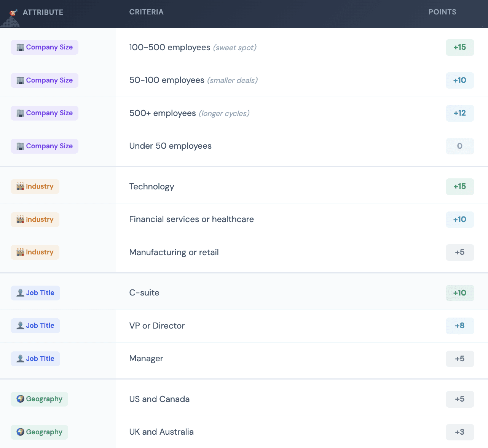Click the +3 points badge for UK and Australia
Viewport: 488px width, 448px height.
coord(460,432)
